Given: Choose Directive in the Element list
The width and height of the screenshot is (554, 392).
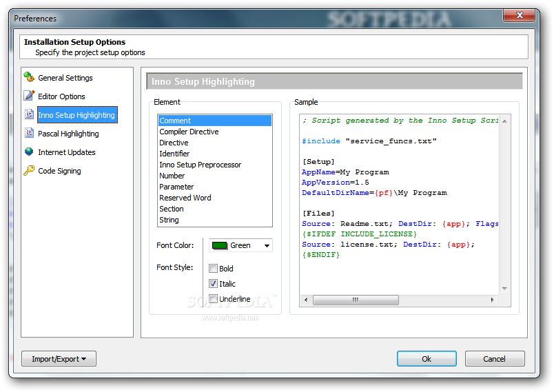Looking at the screenshot, I should click(215, 143).
